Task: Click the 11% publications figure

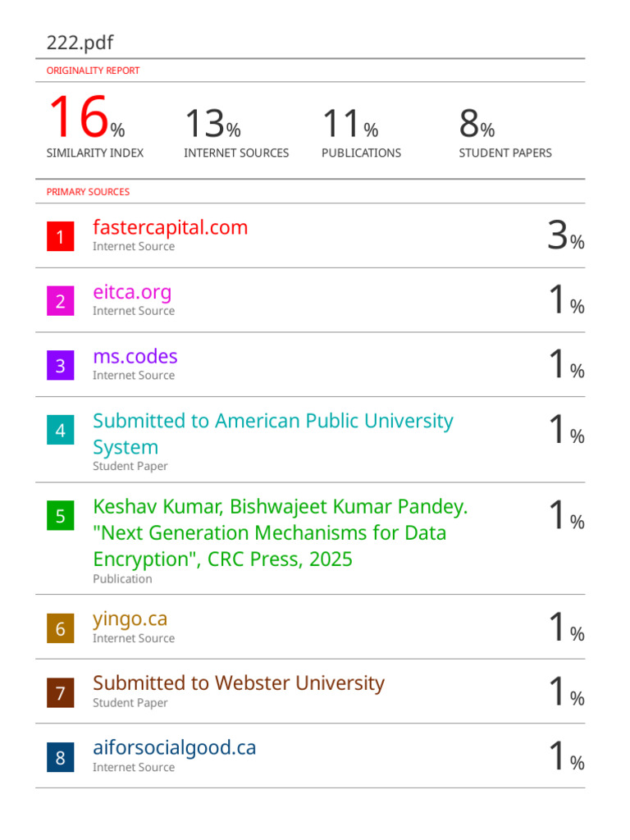Action: (x=349, y=124)
